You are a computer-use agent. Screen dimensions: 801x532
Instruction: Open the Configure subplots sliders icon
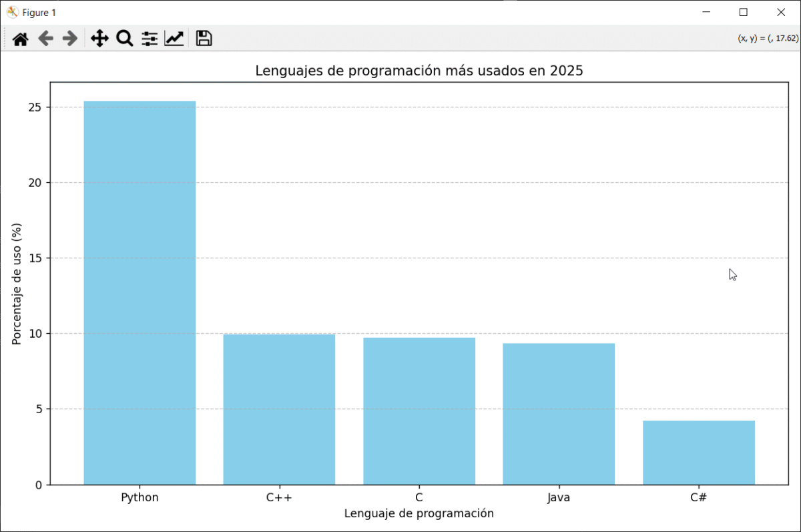(x=150, y=39)
